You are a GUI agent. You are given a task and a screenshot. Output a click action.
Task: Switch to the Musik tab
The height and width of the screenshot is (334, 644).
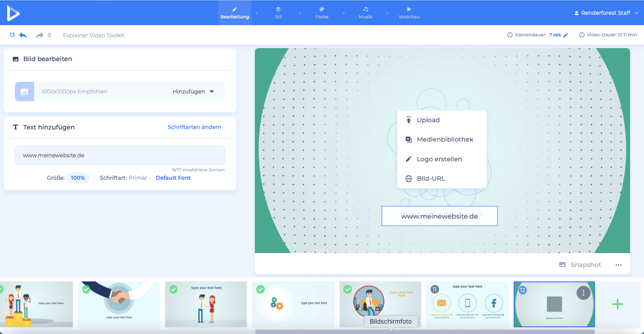pyautogui.click(x=365, y=13)
